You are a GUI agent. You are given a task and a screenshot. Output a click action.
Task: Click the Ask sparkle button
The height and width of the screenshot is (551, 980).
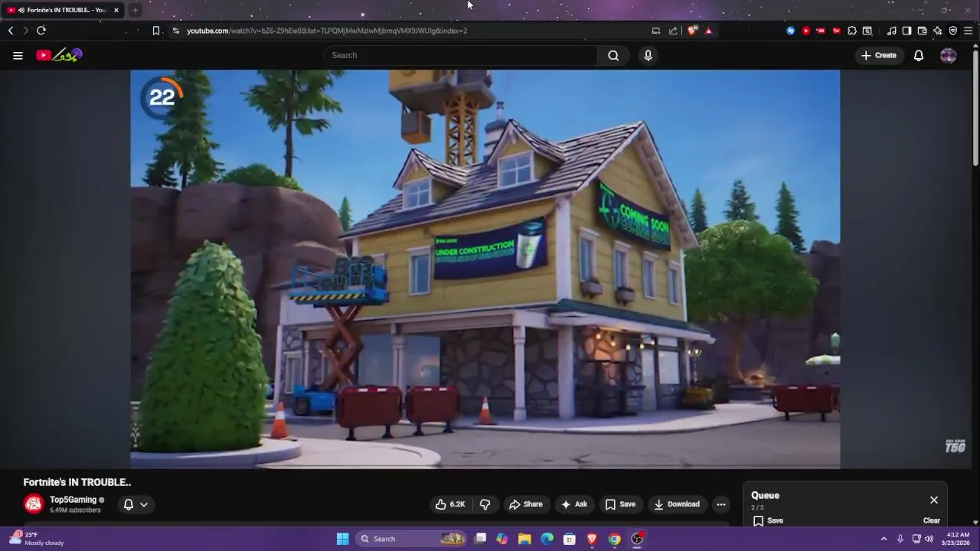tap(574, 504)
